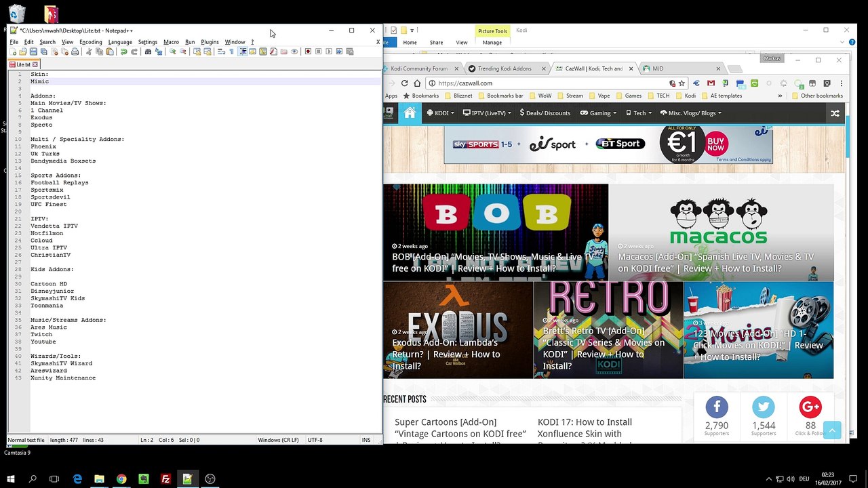
Task: Open the File menu in Notepad++
Action: coord(14,42)
